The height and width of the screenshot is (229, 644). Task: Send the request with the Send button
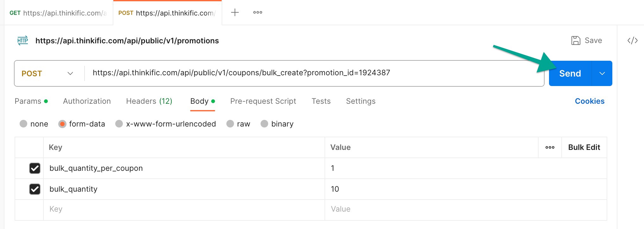[x=570, y=73]
